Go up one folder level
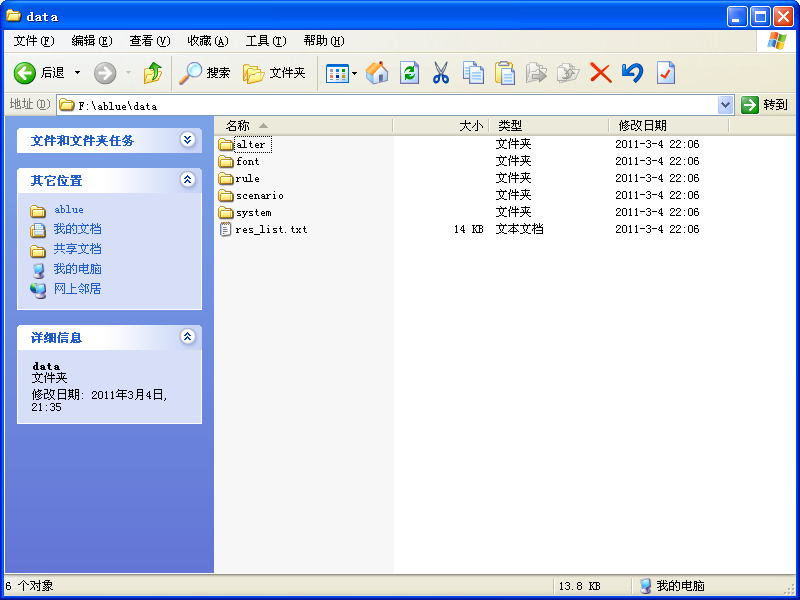 [x=153, y=73]
